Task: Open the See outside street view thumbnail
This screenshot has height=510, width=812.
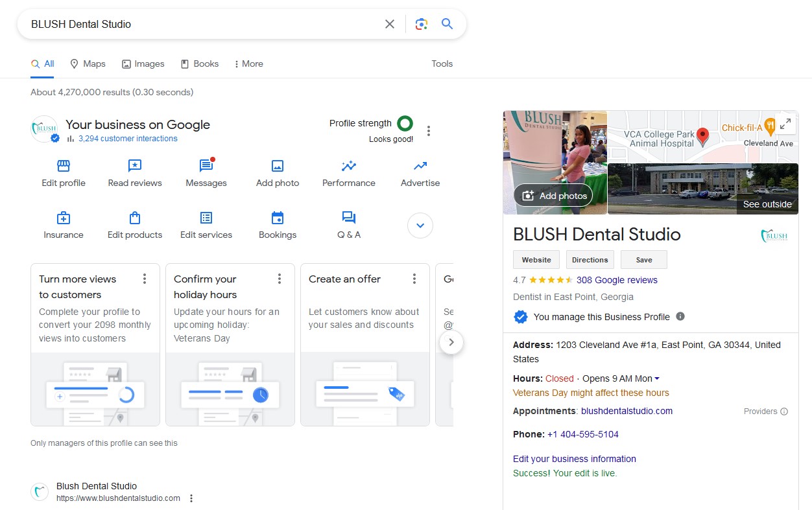Action: point(703,189)
